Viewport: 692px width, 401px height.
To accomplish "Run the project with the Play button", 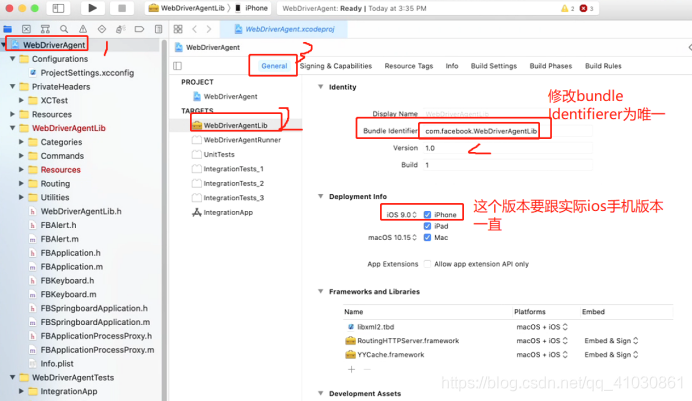I will click(x=92, y=8).
